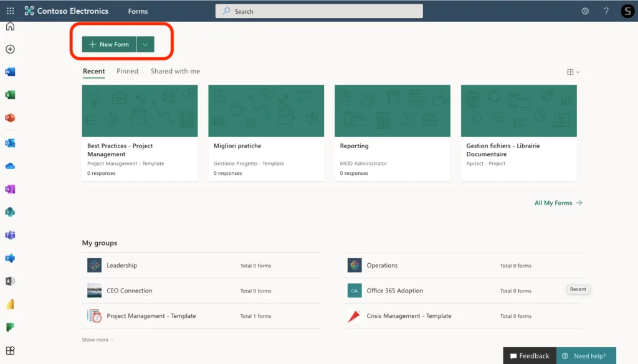Open Crisis Management - Template group

click(462, 315)
